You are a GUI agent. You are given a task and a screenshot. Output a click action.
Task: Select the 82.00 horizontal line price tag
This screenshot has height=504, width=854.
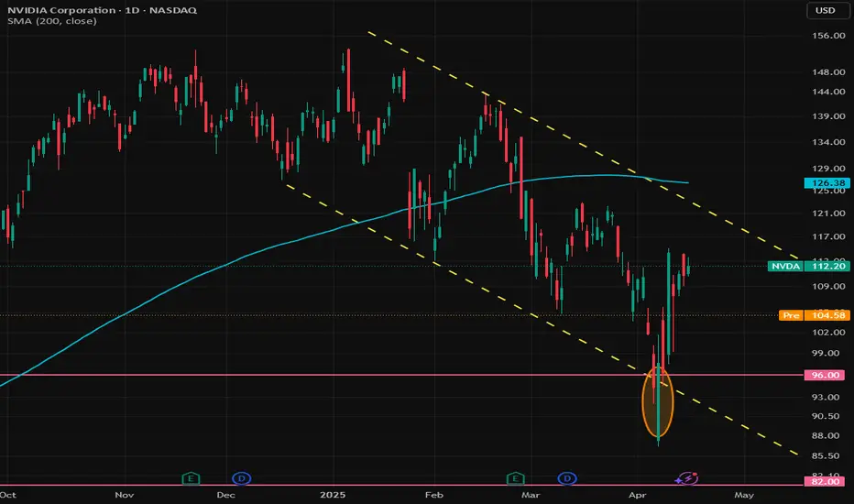pos(825,482)
